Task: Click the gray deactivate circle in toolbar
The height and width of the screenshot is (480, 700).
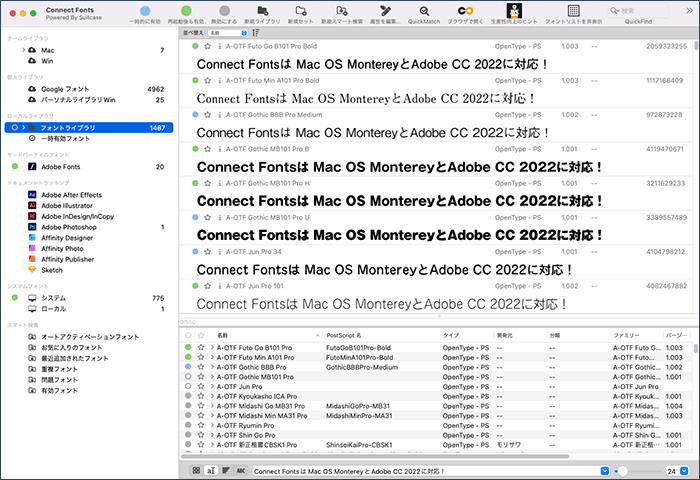Action: coord(225,11)
